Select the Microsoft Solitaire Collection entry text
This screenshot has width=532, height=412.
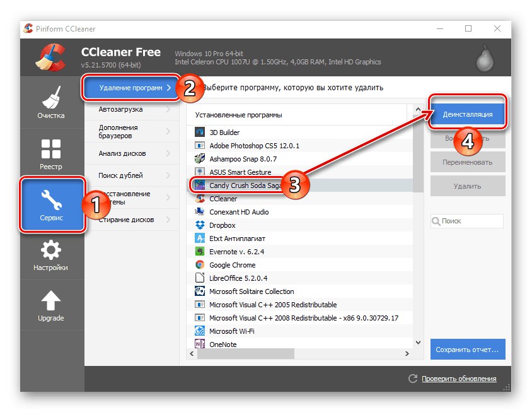coord(252,291)
